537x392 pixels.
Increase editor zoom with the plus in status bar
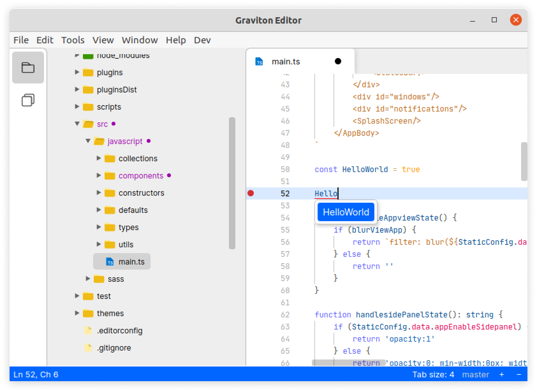point(502,374)
